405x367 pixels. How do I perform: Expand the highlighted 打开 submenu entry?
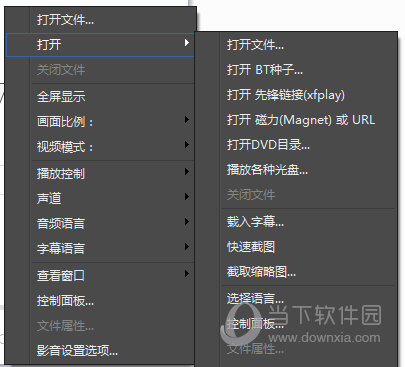point(100,45)
